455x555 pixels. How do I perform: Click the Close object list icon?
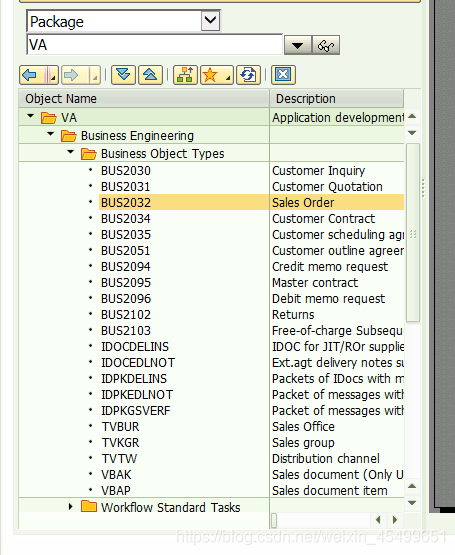(283, 75)
